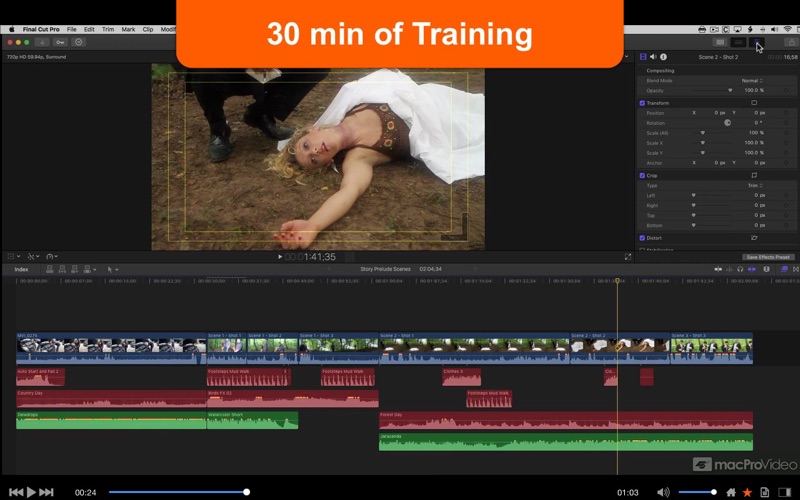Click the insert clip edit icon
Image resolution: width=800 pixels, height=500 pixels.
[x=62, y=269]
